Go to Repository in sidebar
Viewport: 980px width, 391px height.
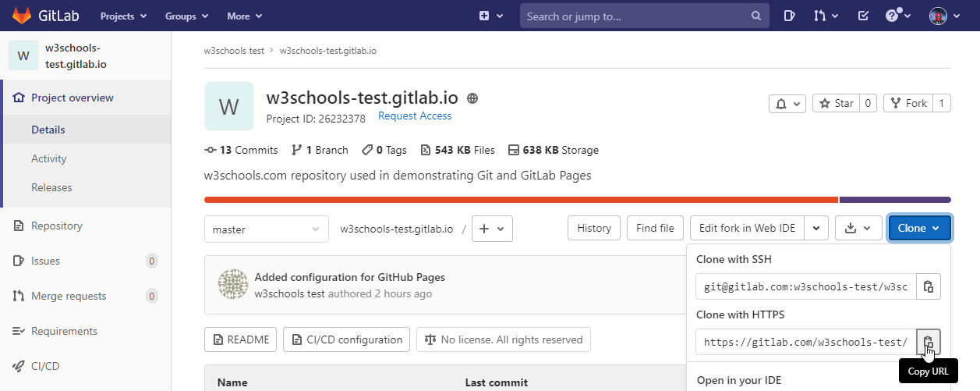(56, 226)
